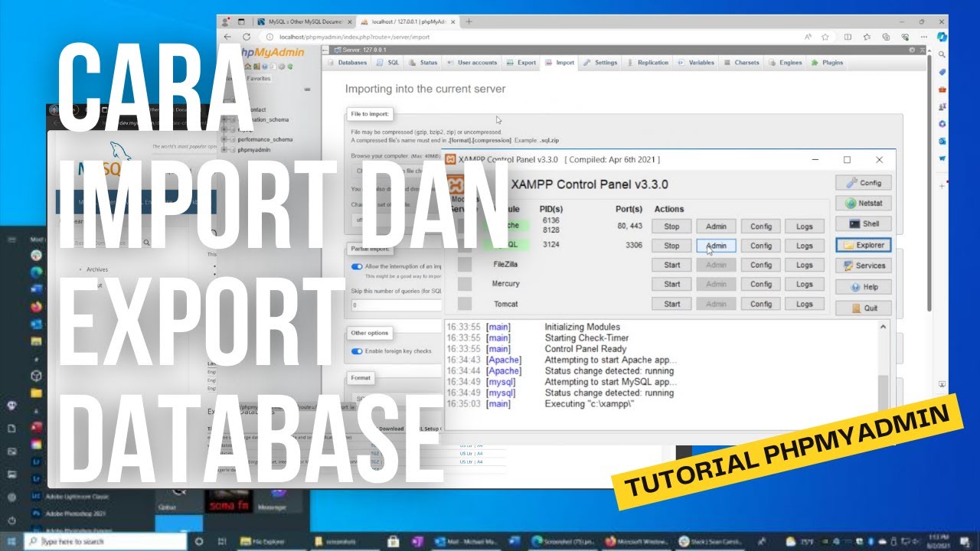This screenshot has height=551, width=980.
Task: Open Logs for the Tomcat module
Action: coord(804,304)
